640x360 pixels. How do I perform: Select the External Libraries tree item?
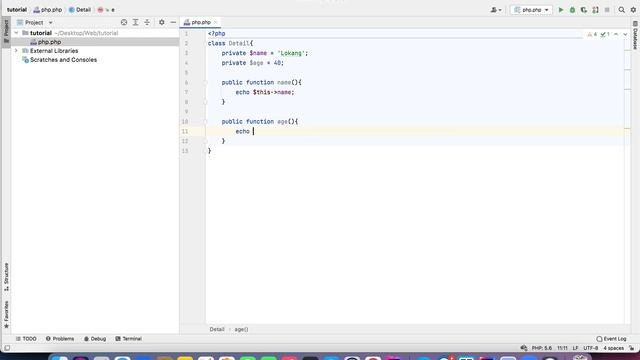54,51
